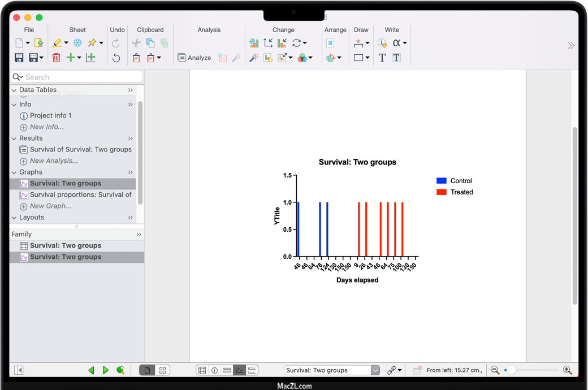
Task: Switch to thumbnail grid view
Action: pyautogui.click(x=162, y=370)
